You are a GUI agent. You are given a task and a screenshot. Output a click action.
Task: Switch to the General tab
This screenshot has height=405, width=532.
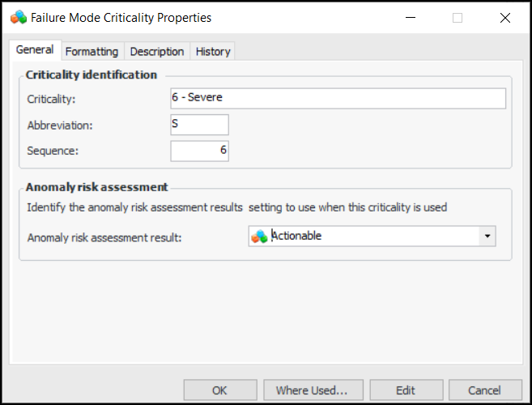35,50
